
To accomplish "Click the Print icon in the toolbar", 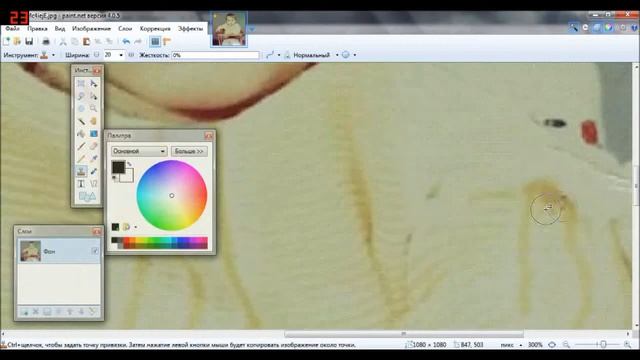I will (x=46, y=41).
